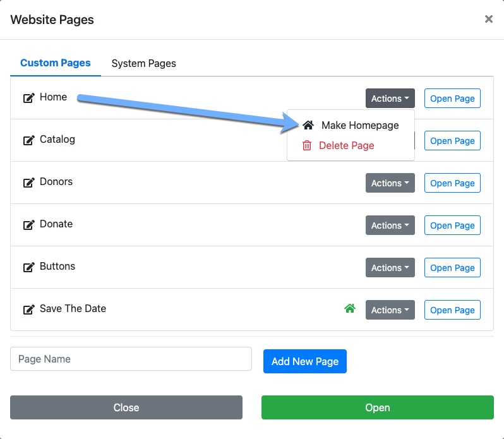Close the dialog with the X icon
Screen dimensions: 504x439
(488, 20)
